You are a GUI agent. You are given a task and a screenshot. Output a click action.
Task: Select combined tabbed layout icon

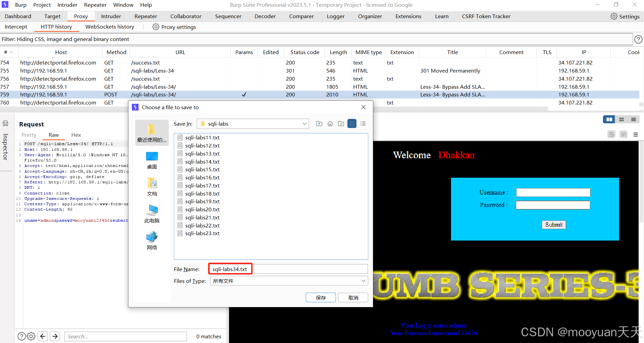(x=634, y=119)
